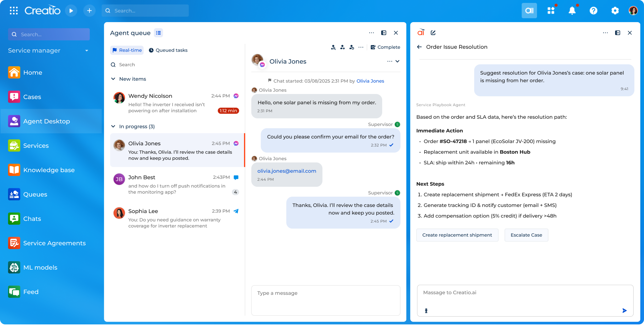The width and height of the screenshot is (644, 326).
Task: Open the Creatio.ai assistant panel
Action: point(529,11)
